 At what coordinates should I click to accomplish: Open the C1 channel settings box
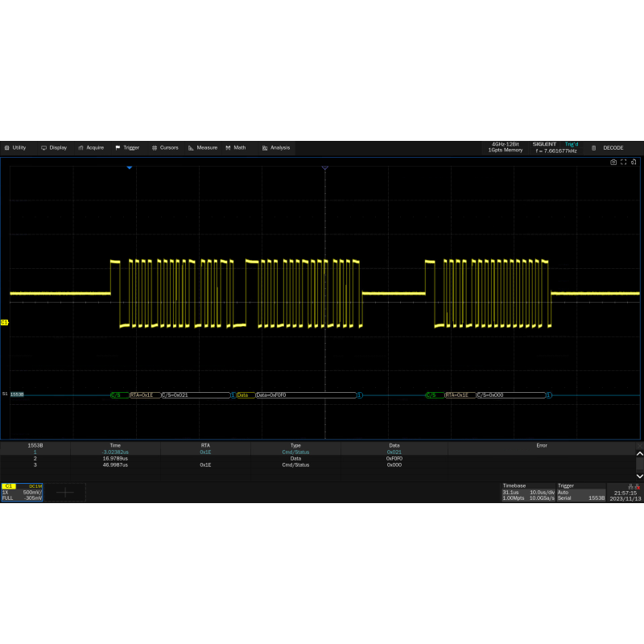pyautogui.click(x=22, y=492)
